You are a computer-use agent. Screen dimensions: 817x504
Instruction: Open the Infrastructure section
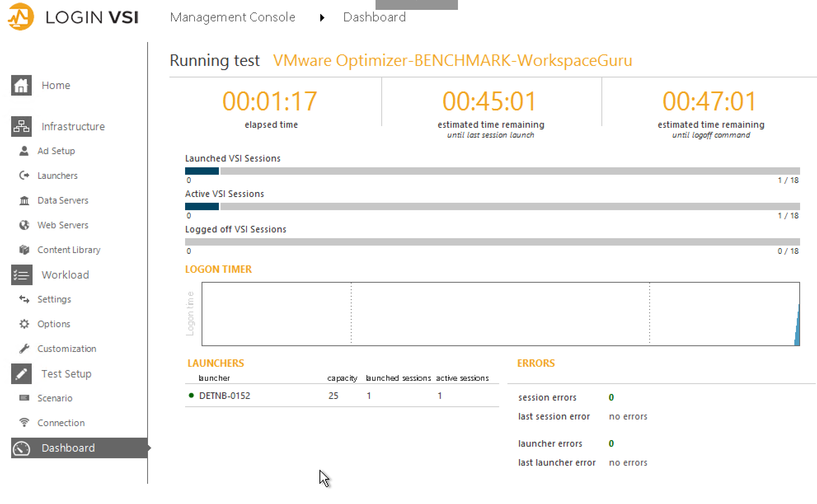coord(73,127)
